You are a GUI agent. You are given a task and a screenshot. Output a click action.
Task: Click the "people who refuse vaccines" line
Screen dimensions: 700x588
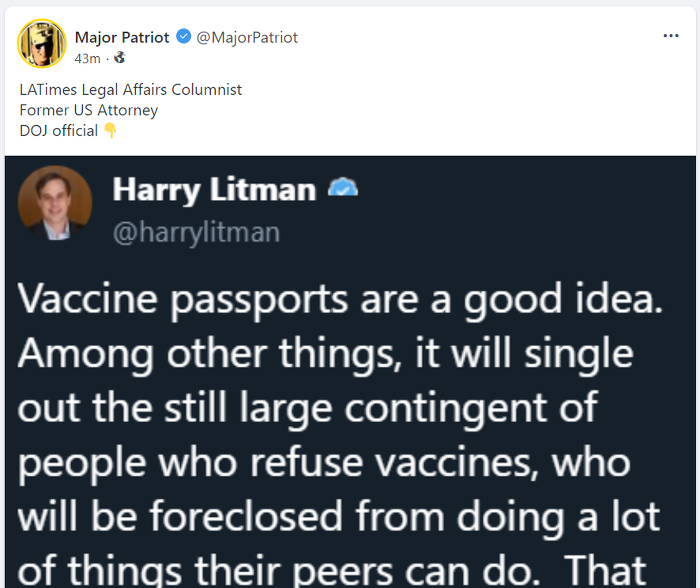[x=324, y=462]
